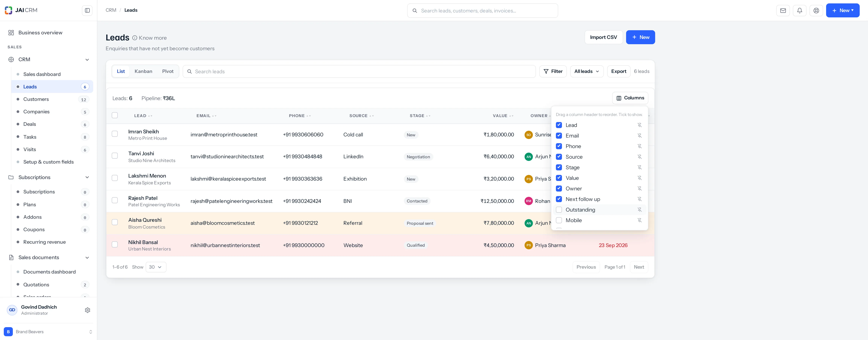Open the notifications bell

(800, 10)
